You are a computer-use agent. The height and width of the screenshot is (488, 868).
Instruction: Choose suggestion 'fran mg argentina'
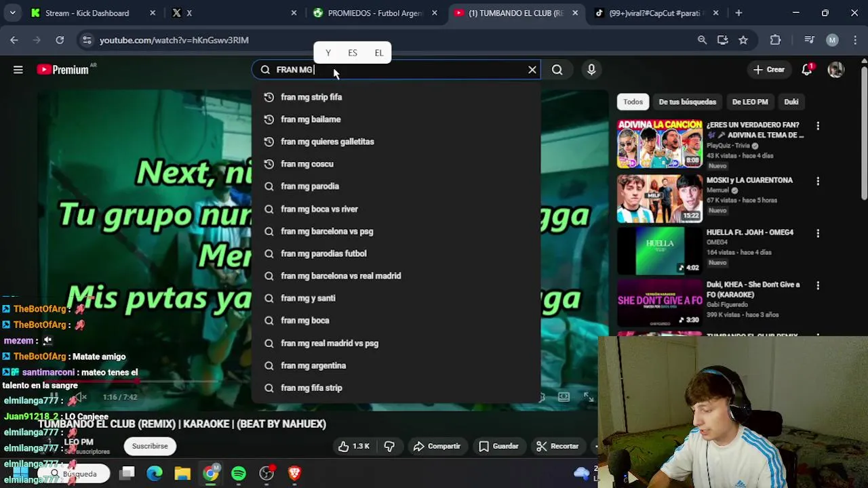396,365
